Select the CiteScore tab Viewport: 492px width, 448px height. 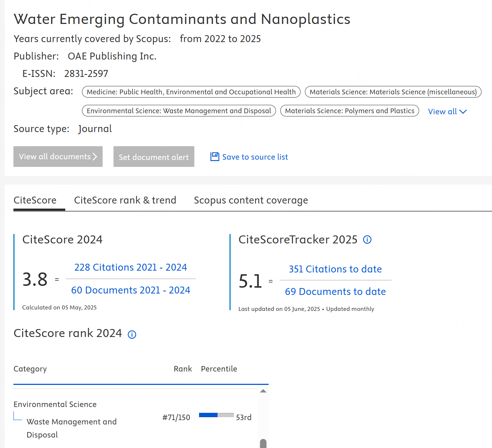(x=35, y=200)
